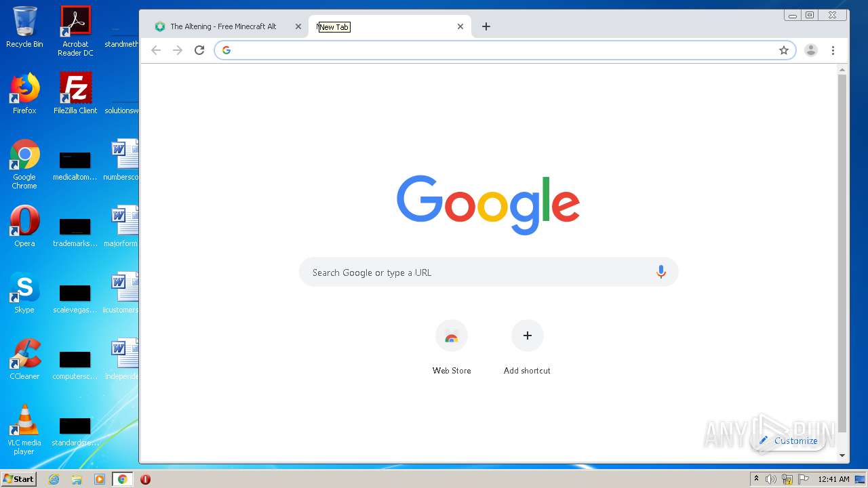Open a new tab with plus button
The image size is (868, 488).
(486, 26)
